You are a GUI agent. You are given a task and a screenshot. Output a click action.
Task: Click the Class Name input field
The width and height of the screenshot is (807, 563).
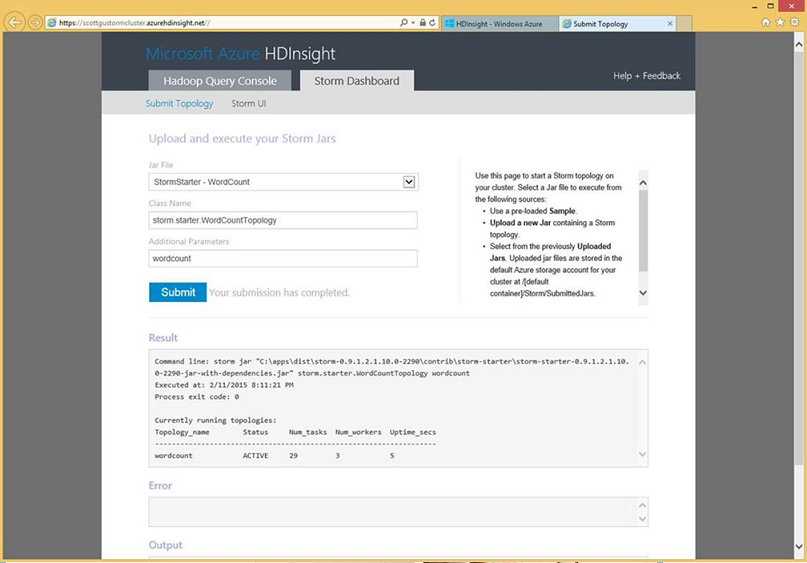point(283,220)
